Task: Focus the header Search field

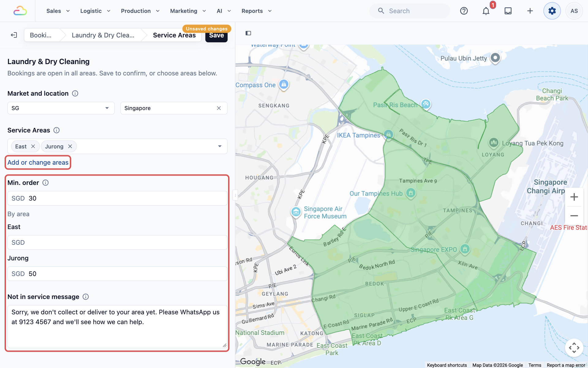Action: pyautogui.click(x=410, y=11)
